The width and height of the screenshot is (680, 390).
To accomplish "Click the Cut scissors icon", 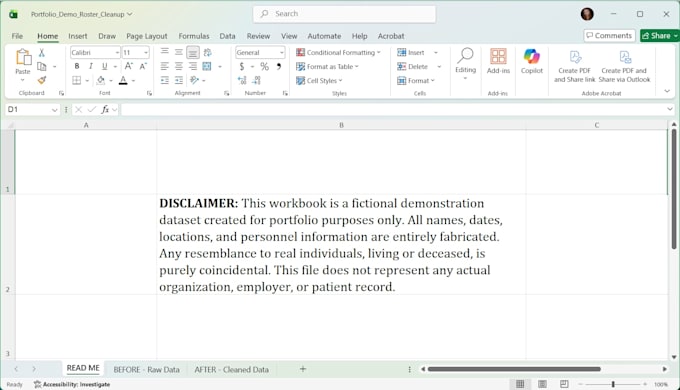I will pyautogui.click(x=42, y=52).
